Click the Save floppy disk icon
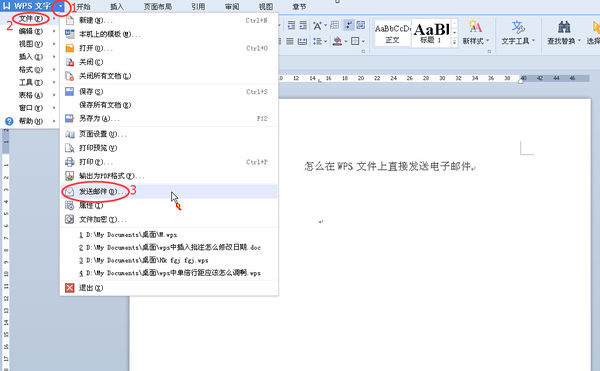 click(70, 91)
